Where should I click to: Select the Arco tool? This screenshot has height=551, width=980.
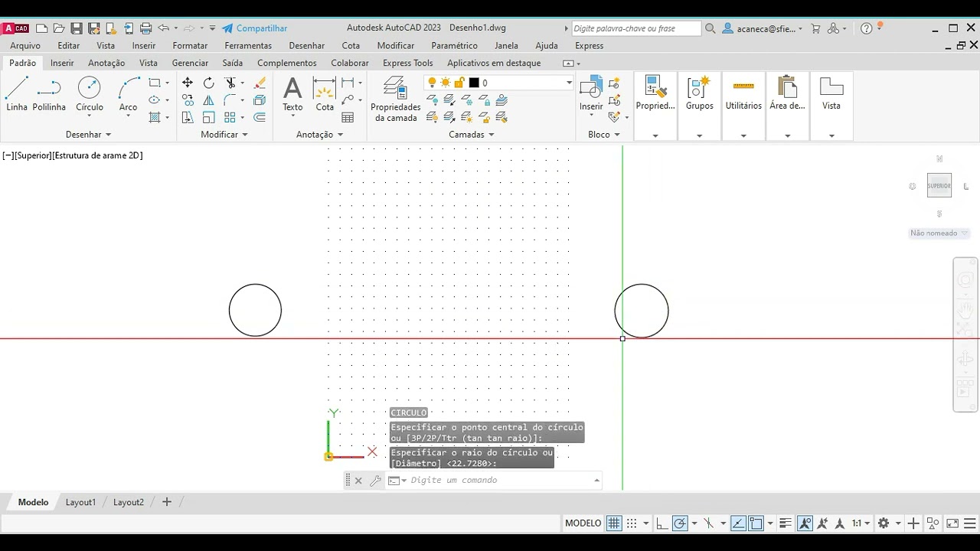(129, 94)
